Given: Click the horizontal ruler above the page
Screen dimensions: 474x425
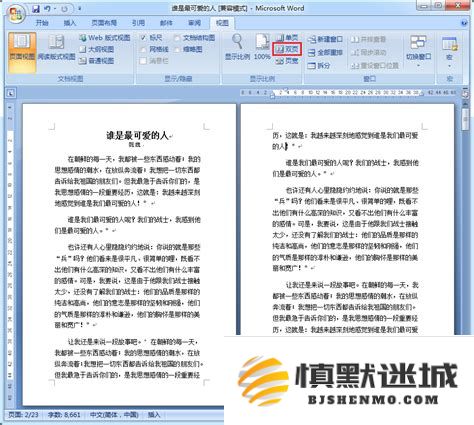Looking at the screenshot, I should (x=347, y=93).
